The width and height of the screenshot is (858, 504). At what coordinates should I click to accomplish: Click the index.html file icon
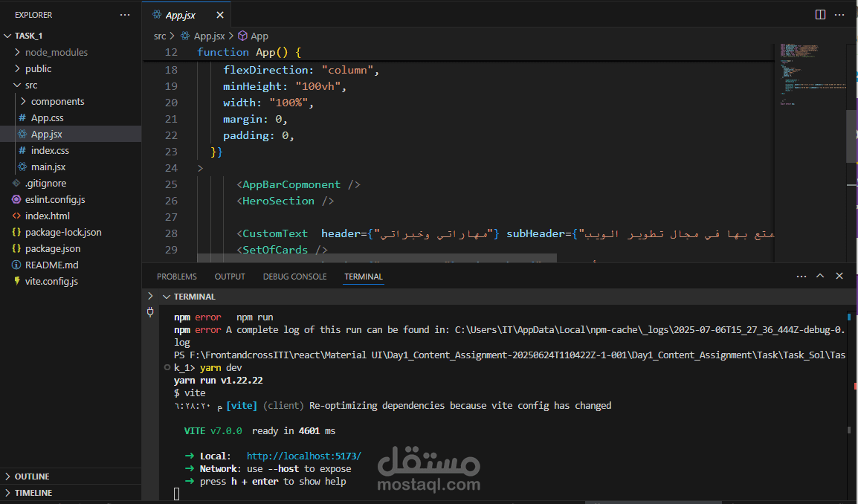pos(16,216)
